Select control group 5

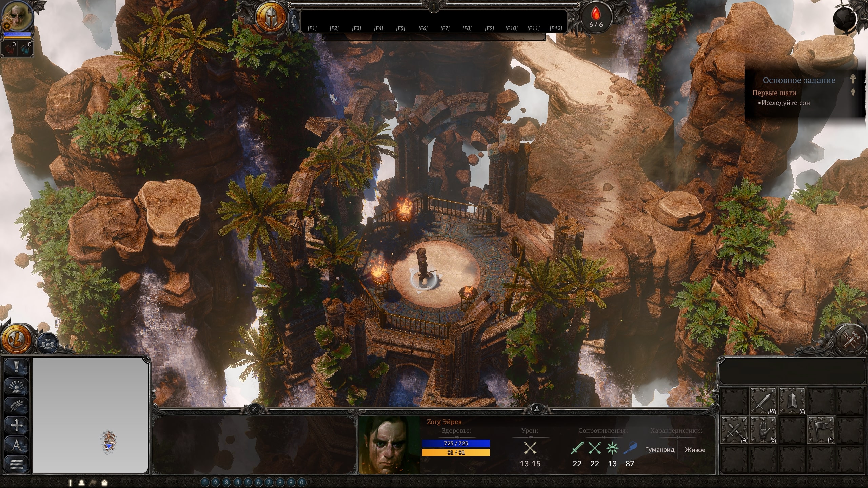(x=248, y=482)
